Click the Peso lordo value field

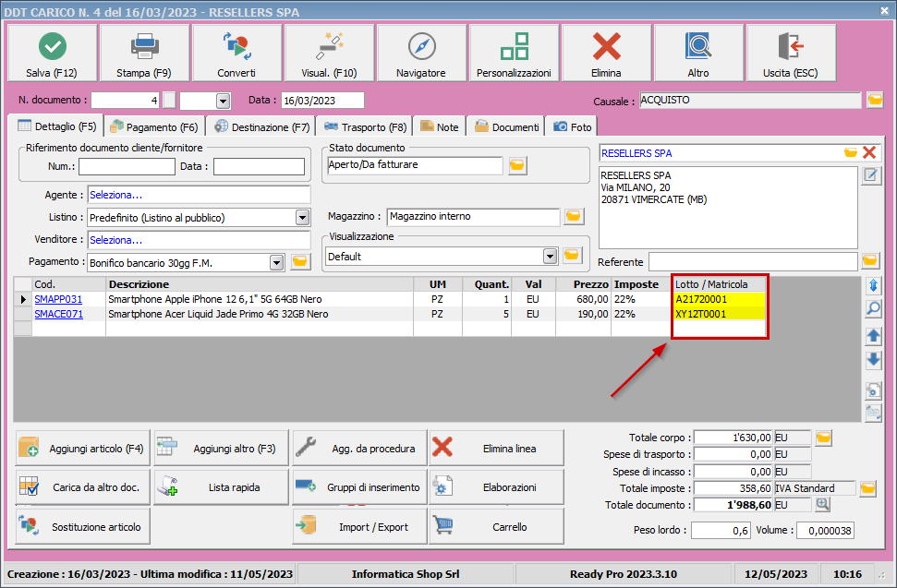(721, 530)
